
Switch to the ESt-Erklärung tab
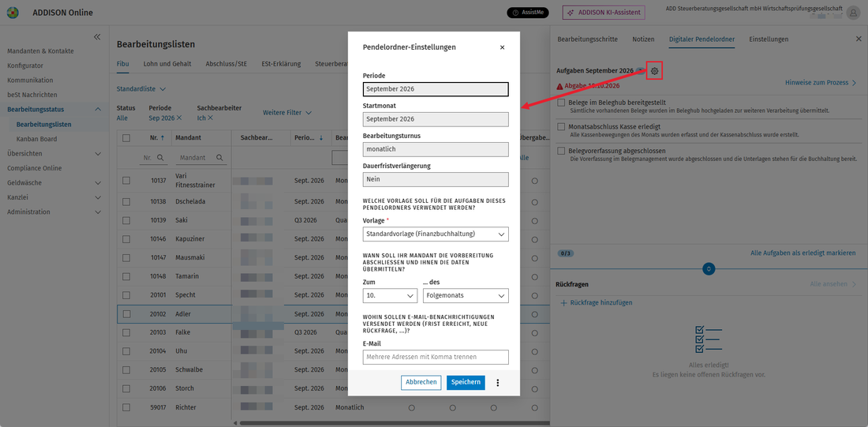[281, 64]
